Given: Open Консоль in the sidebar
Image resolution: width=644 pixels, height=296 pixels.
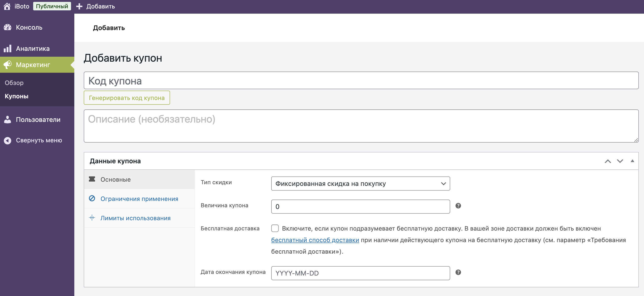Looking at the screenshot, I should (x=37, y=27).
